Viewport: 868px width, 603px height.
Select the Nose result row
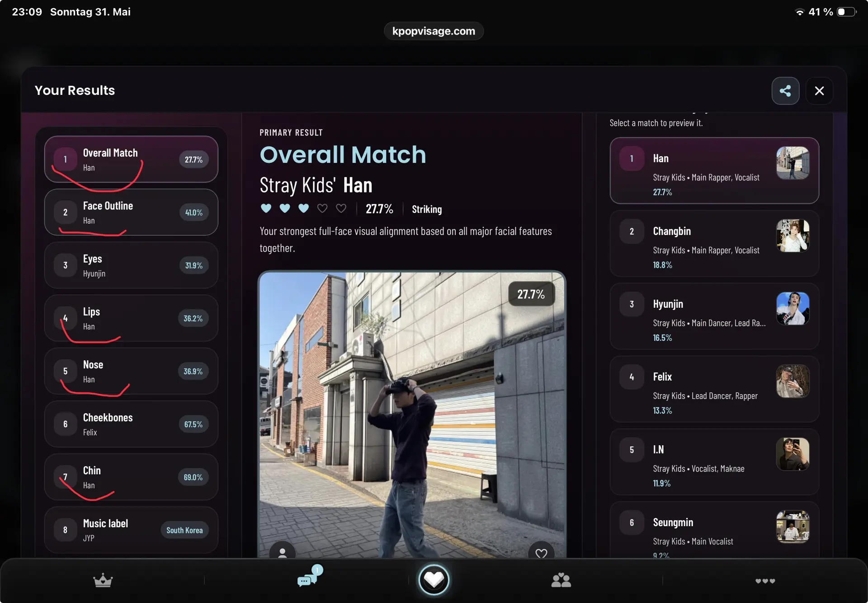(x=131, y=371)
